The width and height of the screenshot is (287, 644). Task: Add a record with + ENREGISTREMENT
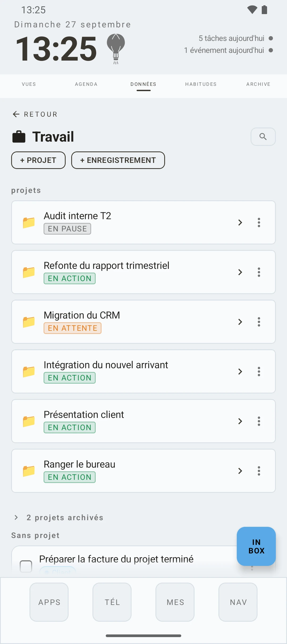click(118, 160)
